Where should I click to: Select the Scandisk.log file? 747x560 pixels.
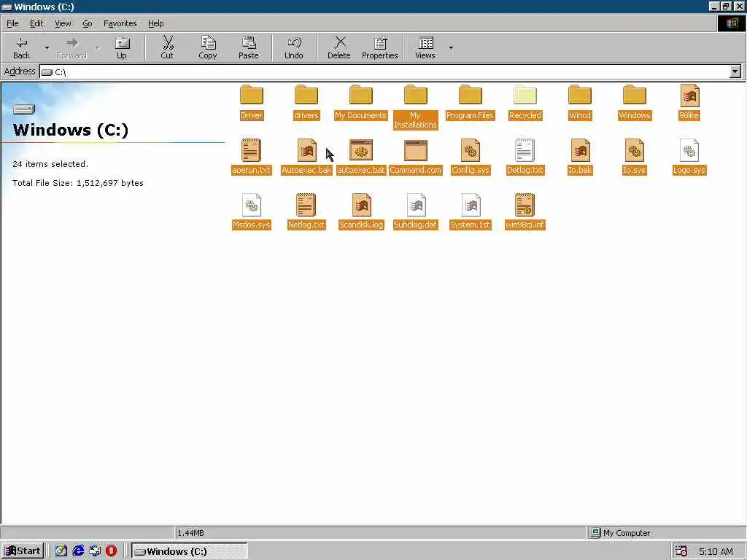361,205
